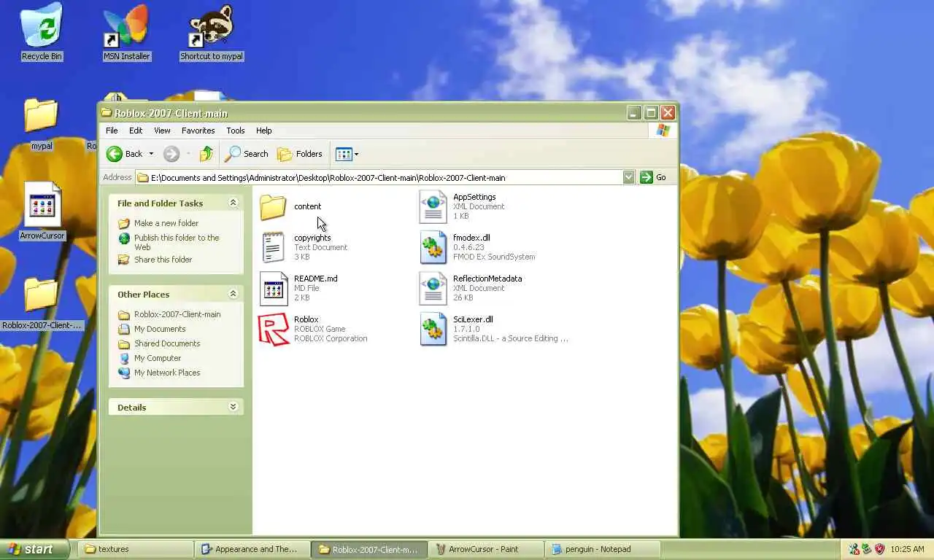This screenshot has height=560, width=934.
Task: Click the address bar path field
Action: tap(379, 177)
